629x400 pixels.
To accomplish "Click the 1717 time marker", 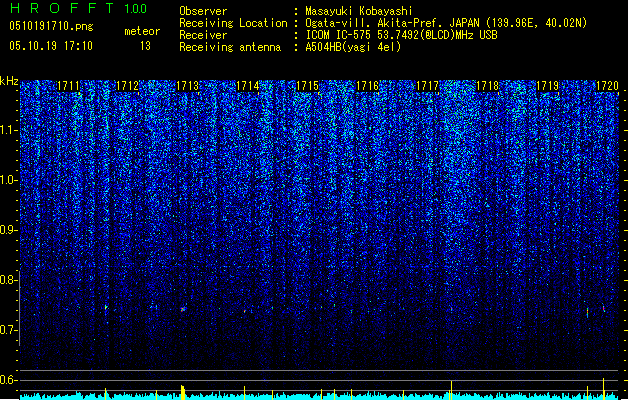I will tap(428, 86).
